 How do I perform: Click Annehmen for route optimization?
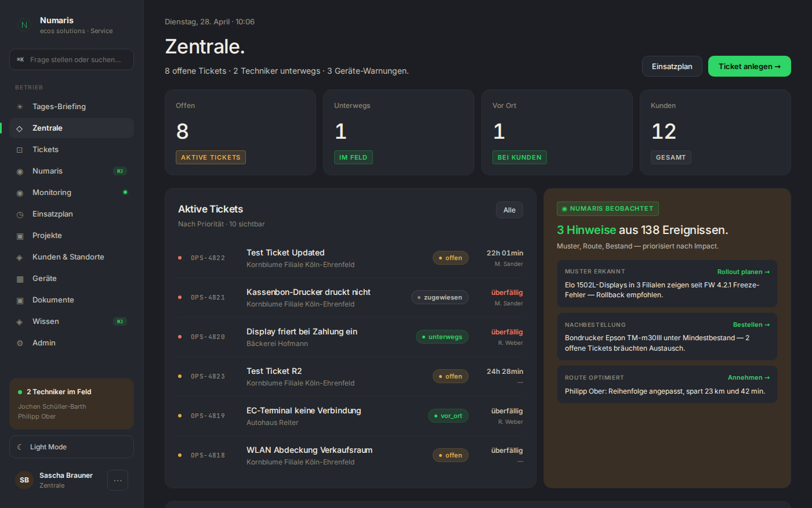pos(749,377)
